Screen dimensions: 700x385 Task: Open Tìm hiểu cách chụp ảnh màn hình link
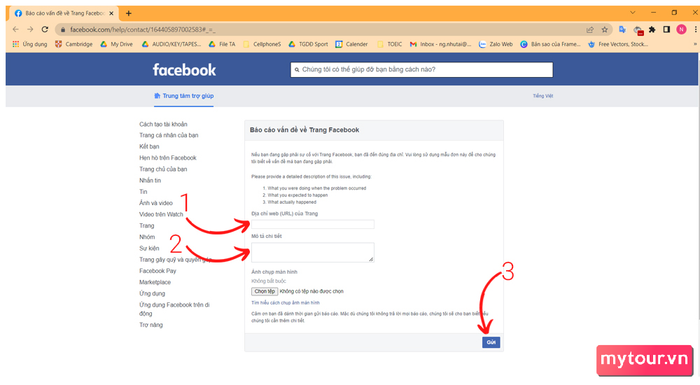click(285, 303)
